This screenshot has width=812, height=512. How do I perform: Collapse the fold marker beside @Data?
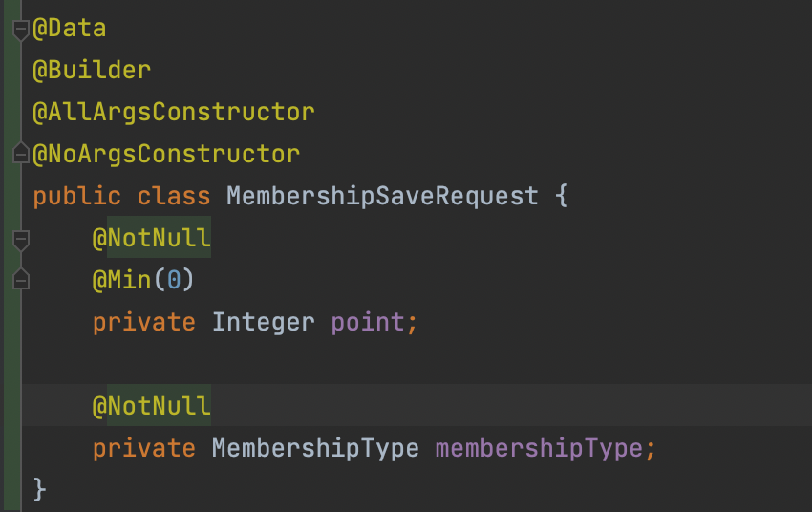click(x=21, y=30)
